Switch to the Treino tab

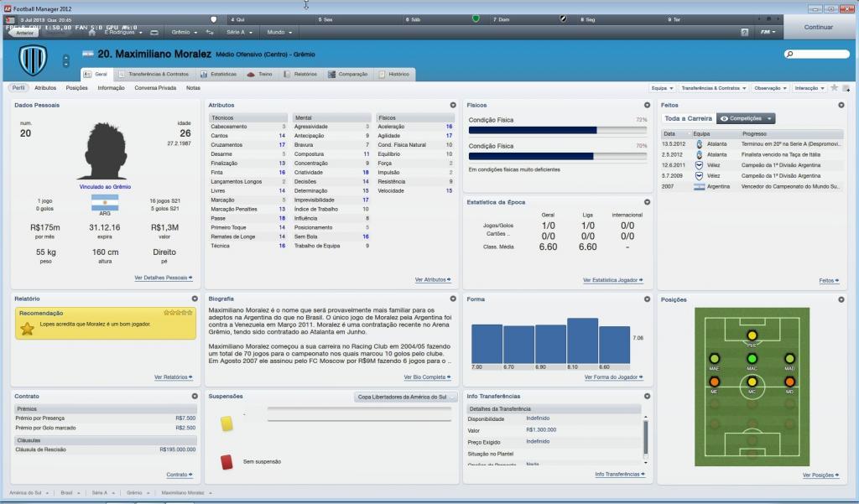click(x=260, y=74)
